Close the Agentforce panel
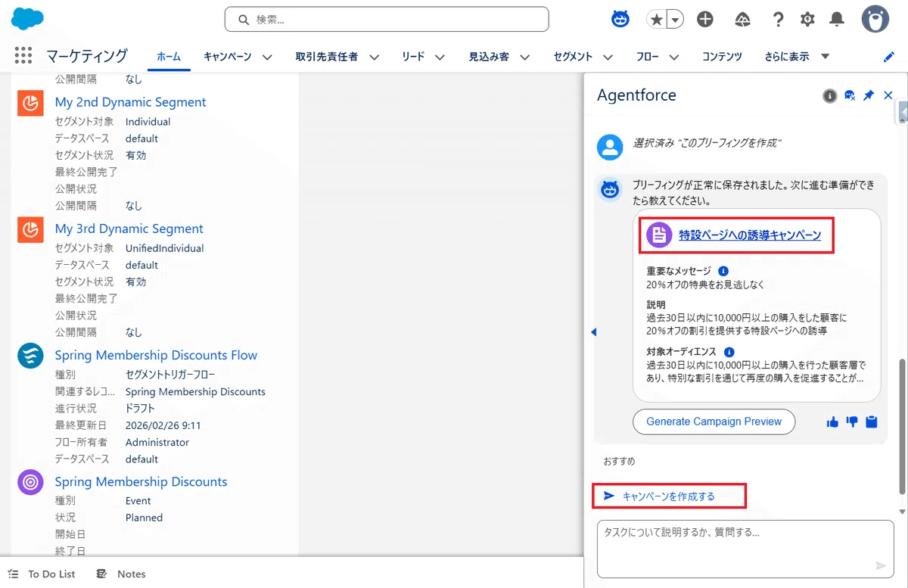 point(888,95)
